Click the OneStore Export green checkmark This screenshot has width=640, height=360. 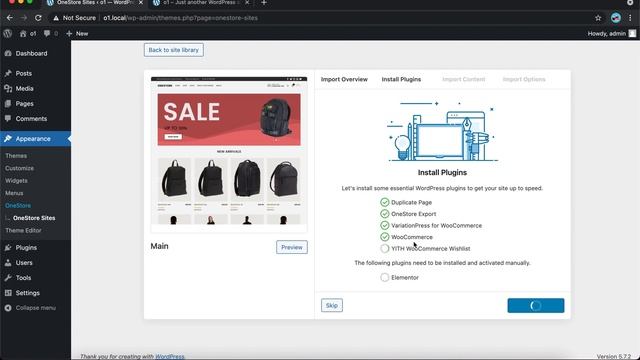pos(384,214)
